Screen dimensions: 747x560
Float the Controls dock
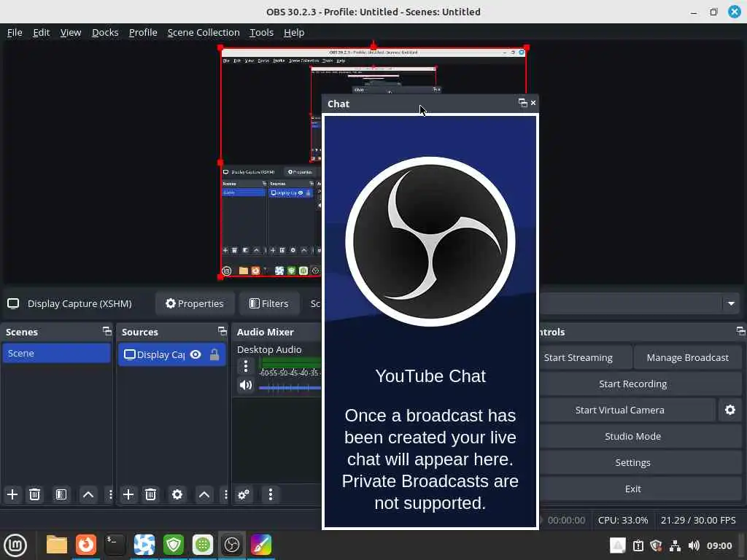(x=740, y=331)
